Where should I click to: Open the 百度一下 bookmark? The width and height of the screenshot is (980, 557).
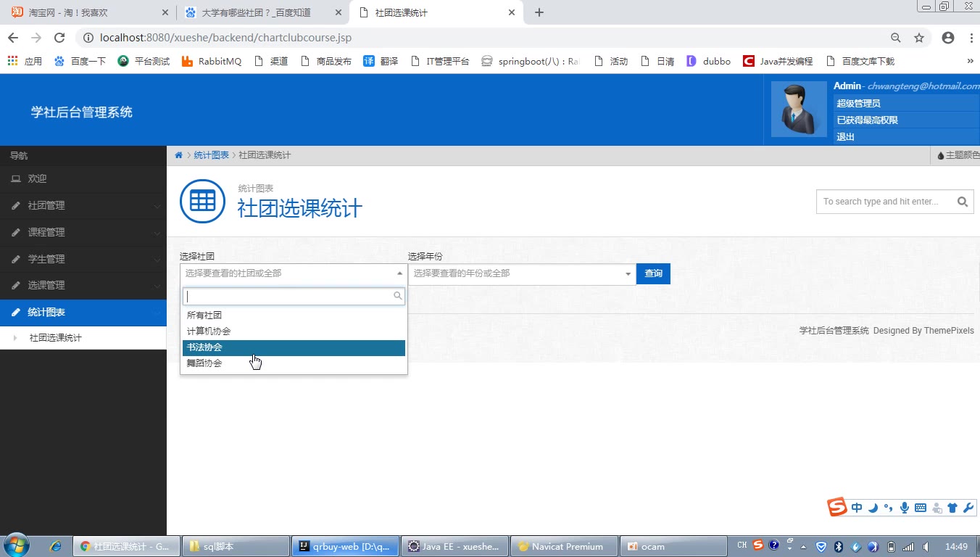tap(80, 62)
